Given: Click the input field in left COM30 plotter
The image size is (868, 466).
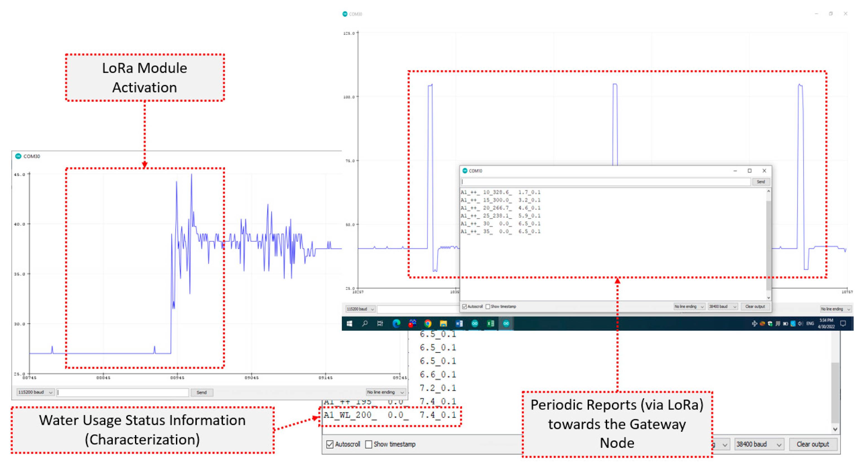Looking at the screenshot, I should pos(123,392).
